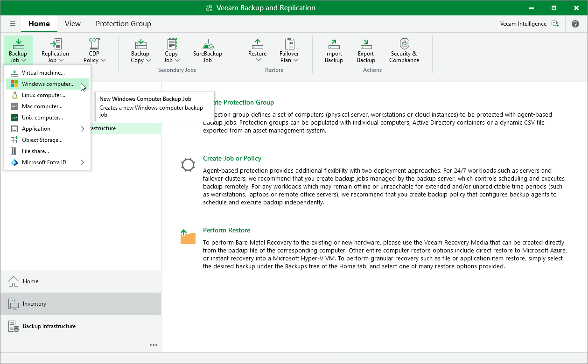The width and height of the screenshot is (588, 364).
Task: Open Security & Compliance
Action: point(404,50)
